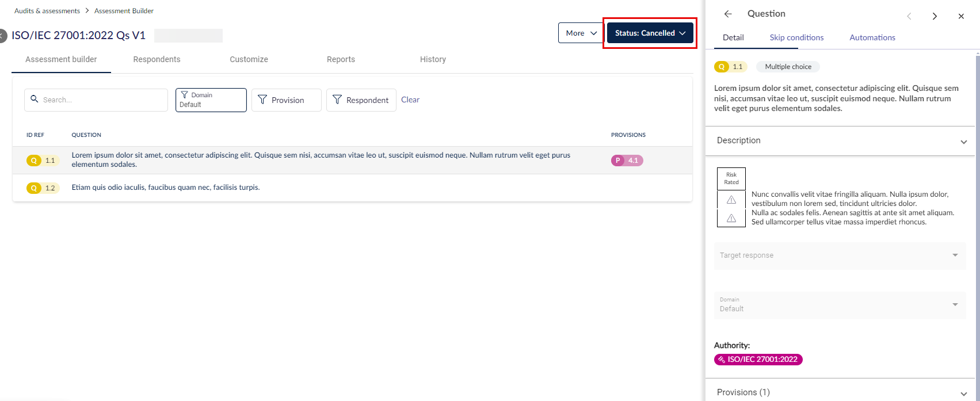Click the ID REF column header

pos(35,135)
